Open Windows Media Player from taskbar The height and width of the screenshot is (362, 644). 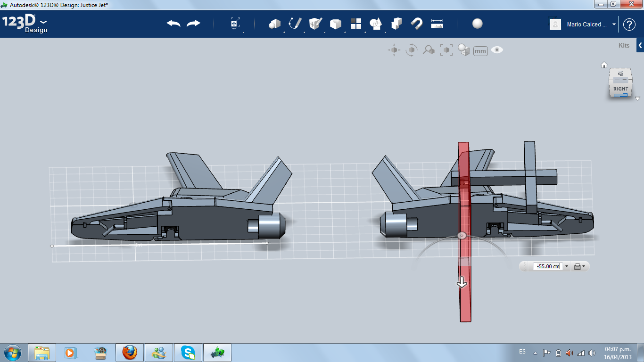[x=71, y=353]
